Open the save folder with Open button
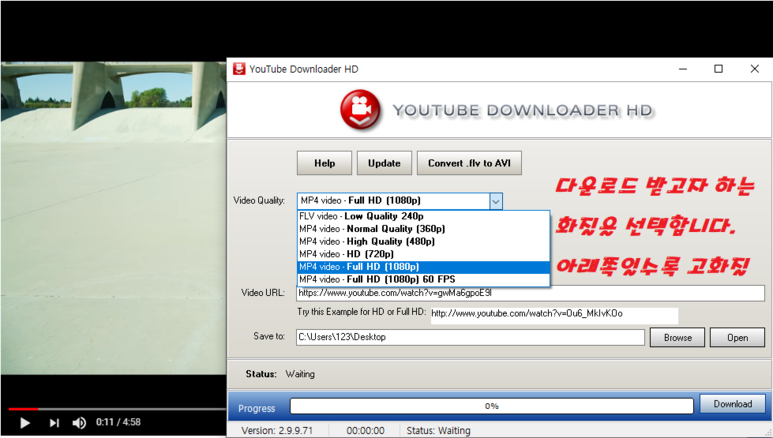The image size is (773, 438). [x=738, y=337]
